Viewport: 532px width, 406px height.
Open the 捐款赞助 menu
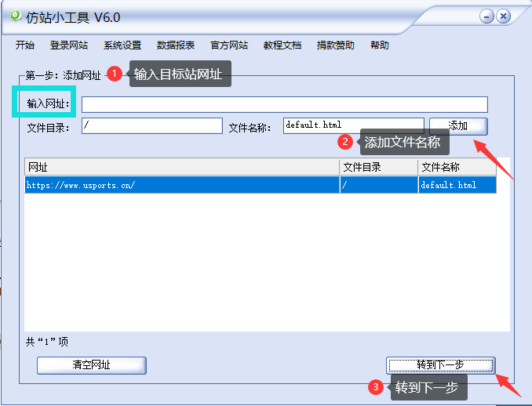(336, 45)
